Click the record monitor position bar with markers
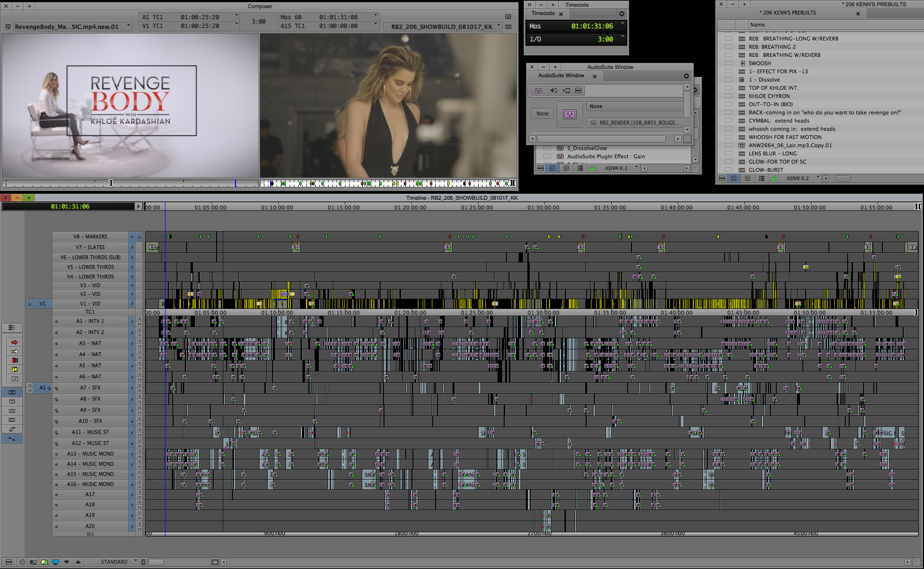Viewport: 924px width, 569px height. tap(388, 183)
